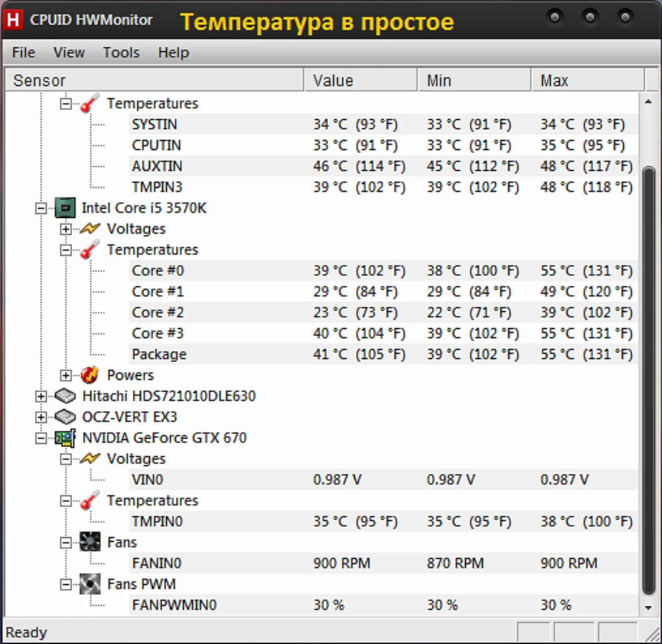Click the thermometer icon of the top Temperatures node

(x=90, y=103)
